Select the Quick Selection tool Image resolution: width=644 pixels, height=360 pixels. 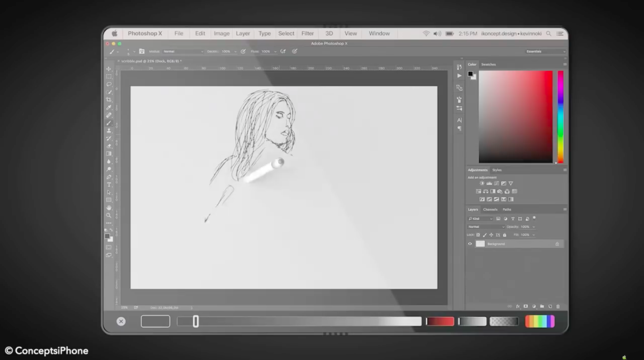[x=109, y=92]
